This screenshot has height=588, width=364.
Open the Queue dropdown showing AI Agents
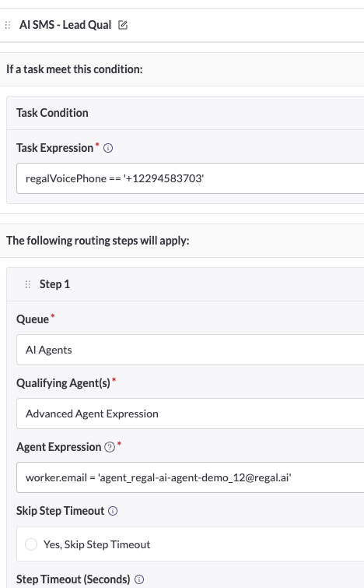coord(191,350)
